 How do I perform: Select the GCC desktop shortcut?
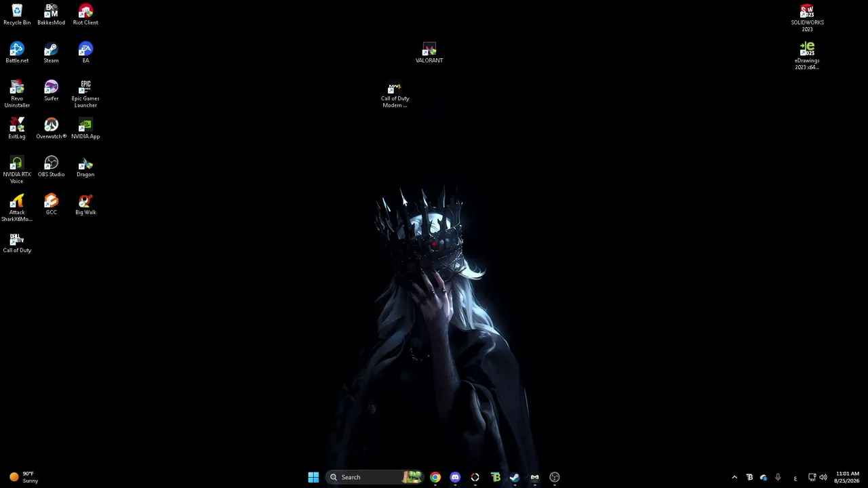coord(51,205)
